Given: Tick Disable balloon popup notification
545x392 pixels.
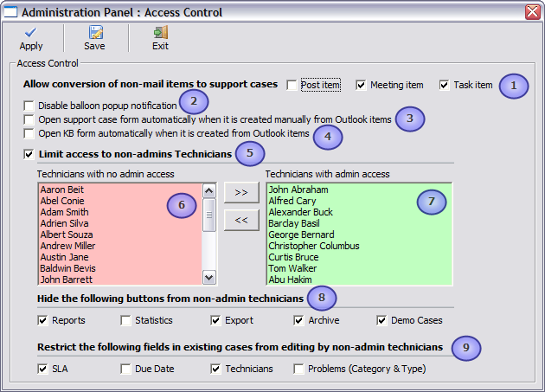Looking at the screenshot, I should 29,106.
